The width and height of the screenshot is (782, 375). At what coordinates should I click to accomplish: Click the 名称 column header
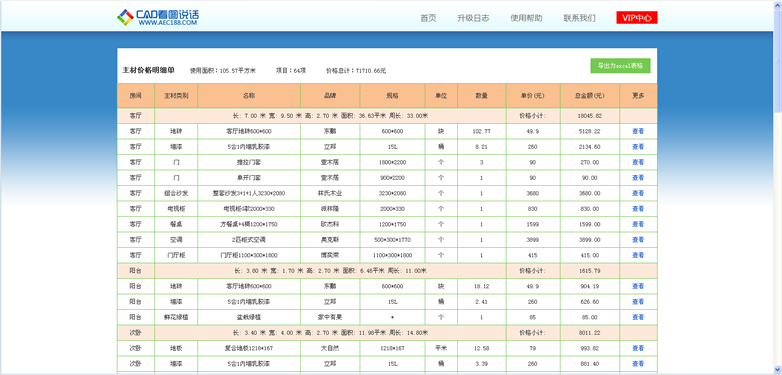coord(249,96)
